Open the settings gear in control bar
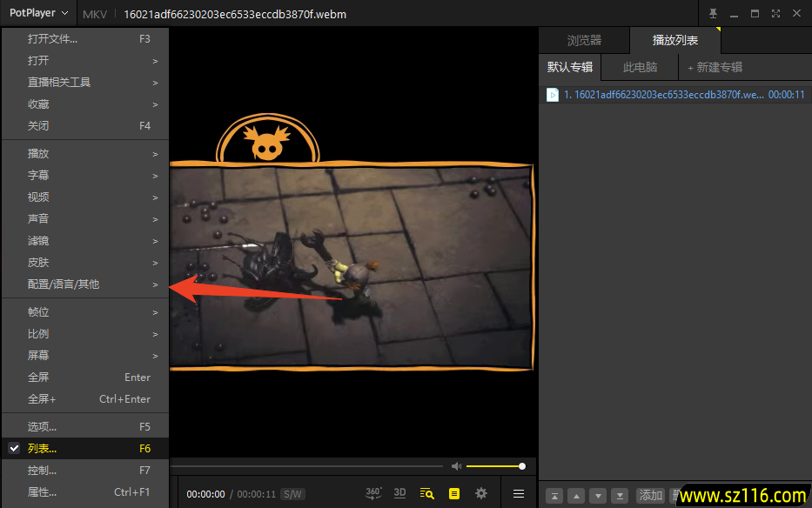Viewport: 812px width, 508px height. [x=480, y=493]
